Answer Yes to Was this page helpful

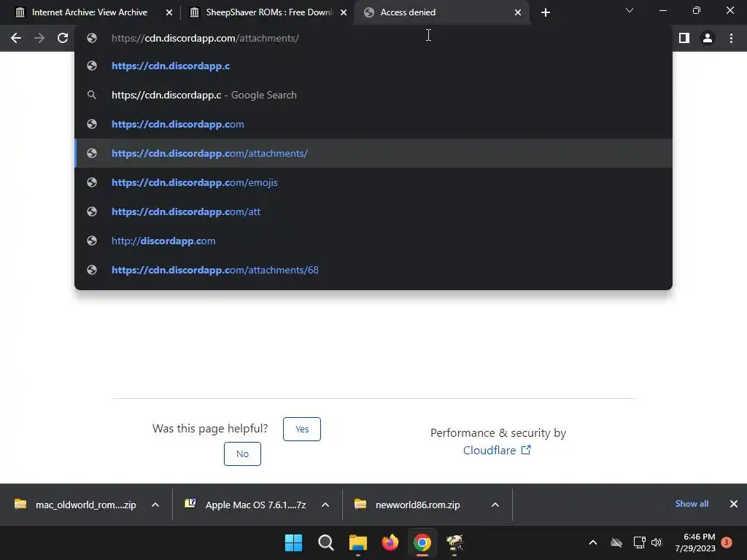(x=301, y=429)
